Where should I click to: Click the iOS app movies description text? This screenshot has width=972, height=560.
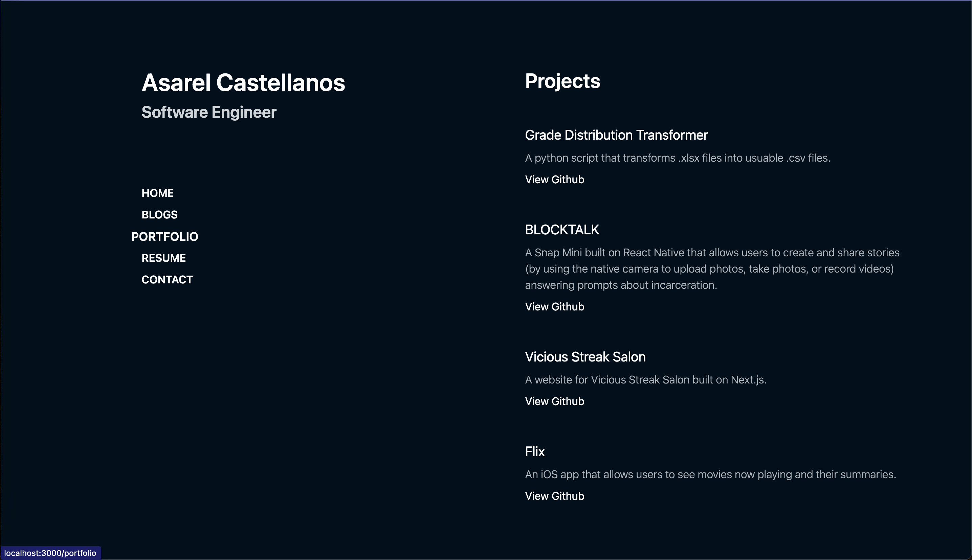pyautogui.click(x=710, y=474)
